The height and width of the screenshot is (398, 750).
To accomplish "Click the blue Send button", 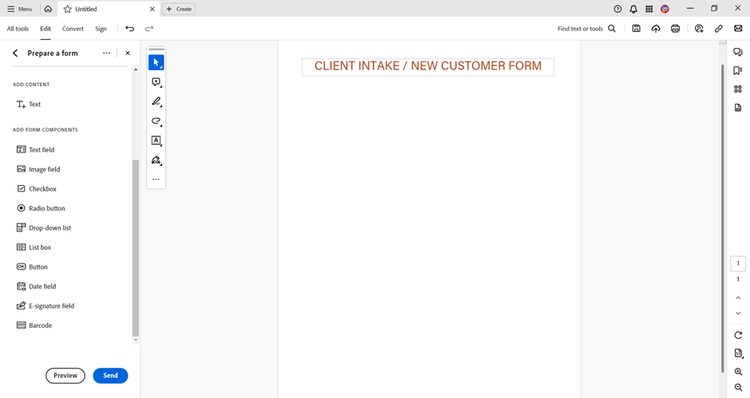I will 110,376.
